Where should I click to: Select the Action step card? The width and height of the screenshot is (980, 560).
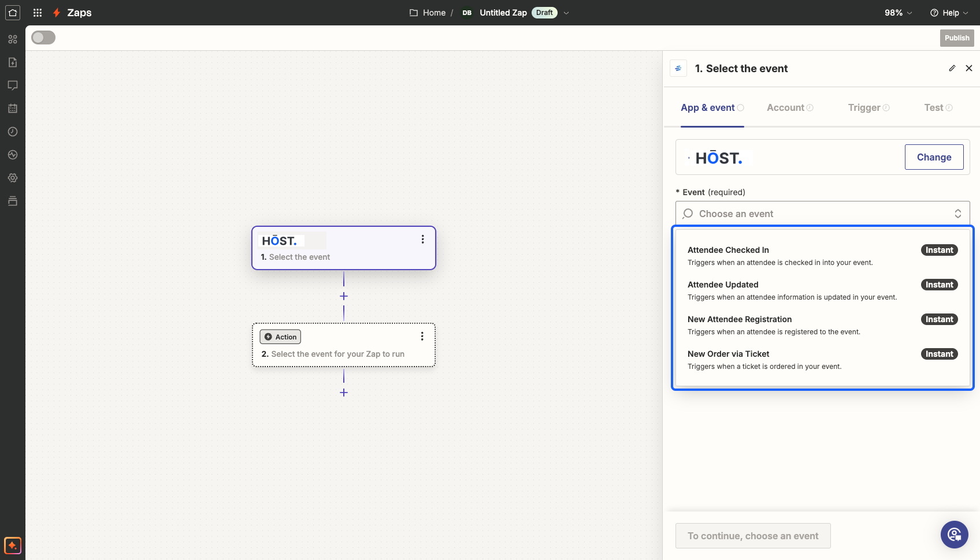coord(344,345)
